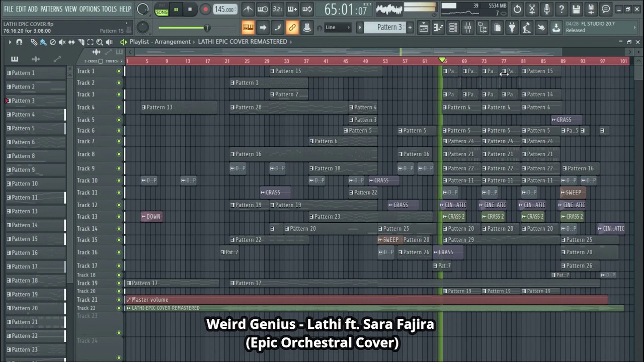Screen dimensions: 644x362
Task: Click the DOWN clip on Track 13
Action: pyautogui.click(x=152, y=217)
